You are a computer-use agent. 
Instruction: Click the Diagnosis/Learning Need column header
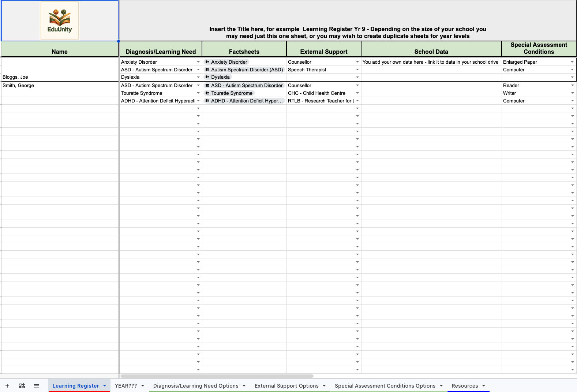tap(161, 49)
